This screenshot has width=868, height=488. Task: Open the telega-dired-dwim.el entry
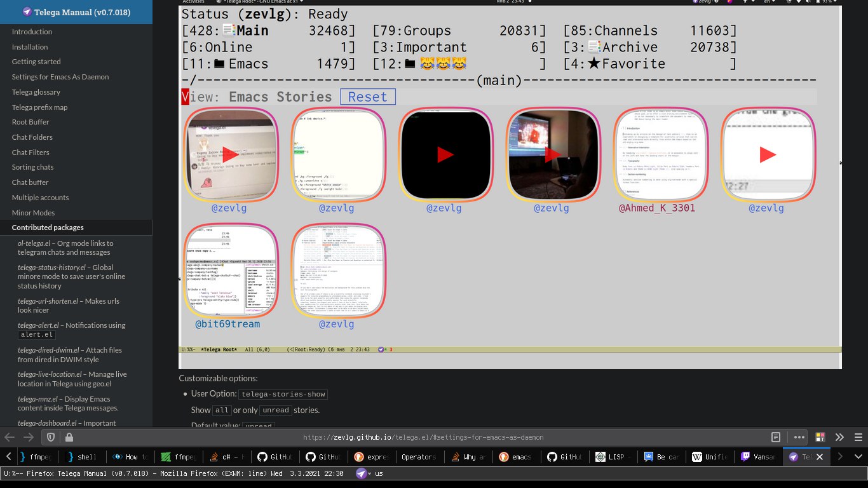click(x=70, y=355)
